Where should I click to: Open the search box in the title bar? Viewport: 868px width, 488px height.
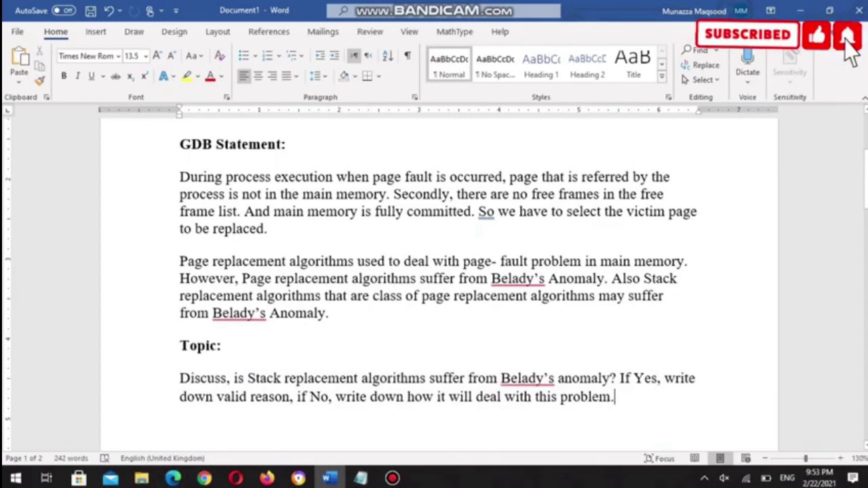point(443,11)
